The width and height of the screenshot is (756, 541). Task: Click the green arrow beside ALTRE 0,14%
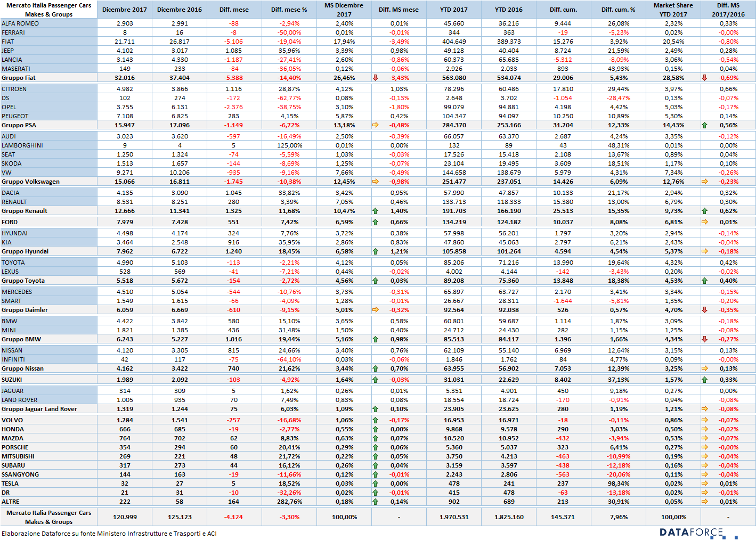tap(375, 502)
